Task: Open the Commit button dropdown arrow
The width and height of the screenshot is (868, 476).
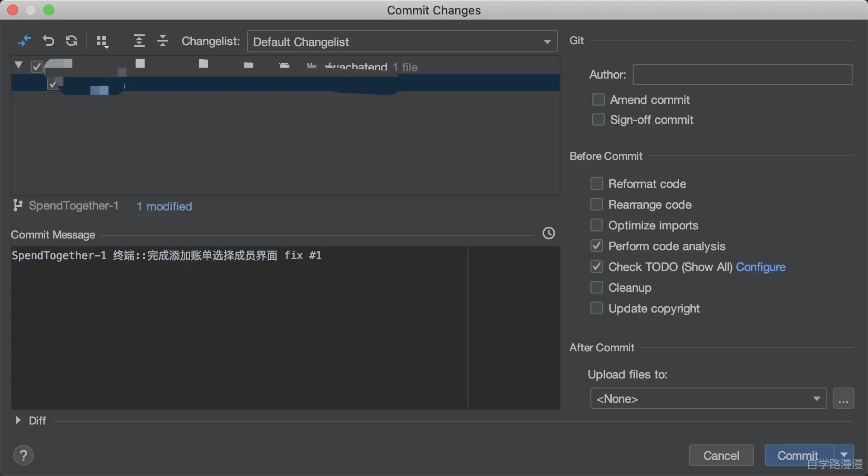Action: (x=844, y=455)
